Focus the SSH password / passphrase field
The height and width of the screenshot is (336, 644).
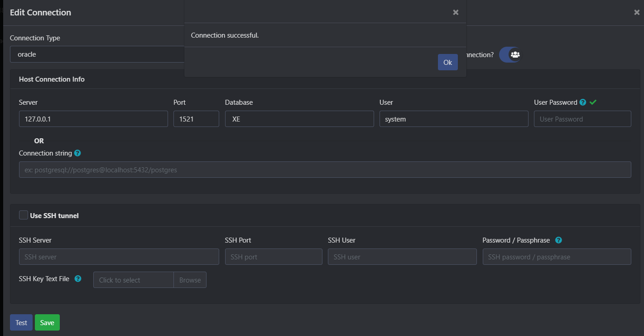[x=557, y=257]
